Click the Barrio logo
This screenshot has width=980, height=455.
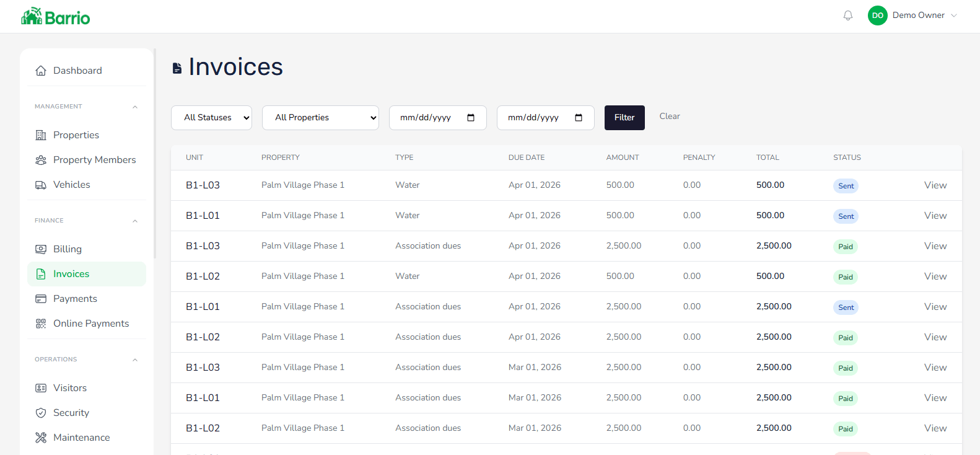[x=56, y=17]
